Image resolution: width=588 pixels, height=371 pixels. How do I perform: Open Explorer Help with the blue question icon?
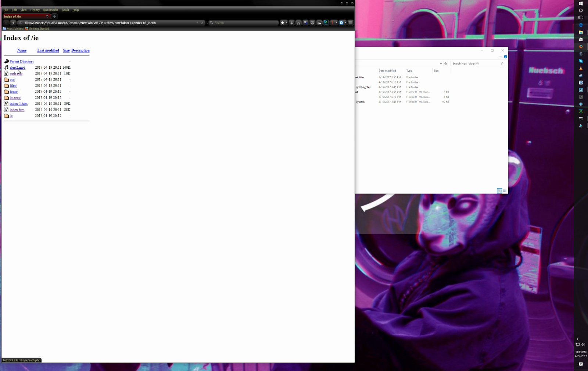click(505, 57)
